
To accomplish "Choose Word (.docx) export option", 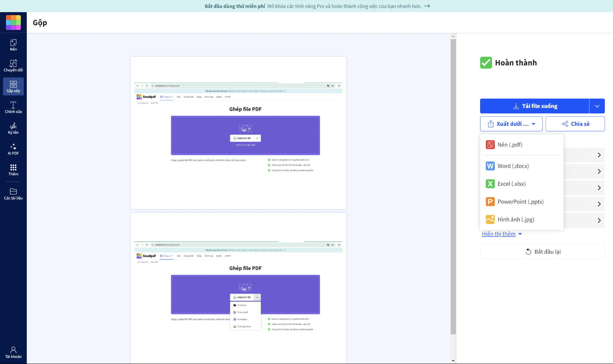I will pos(513,166).
